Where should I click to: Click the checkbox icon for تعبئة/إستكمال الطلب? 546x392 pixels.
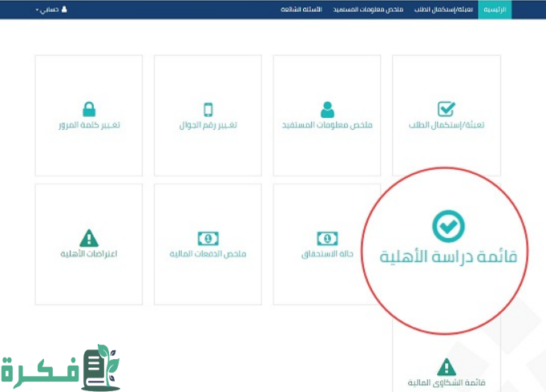[447, 108]
